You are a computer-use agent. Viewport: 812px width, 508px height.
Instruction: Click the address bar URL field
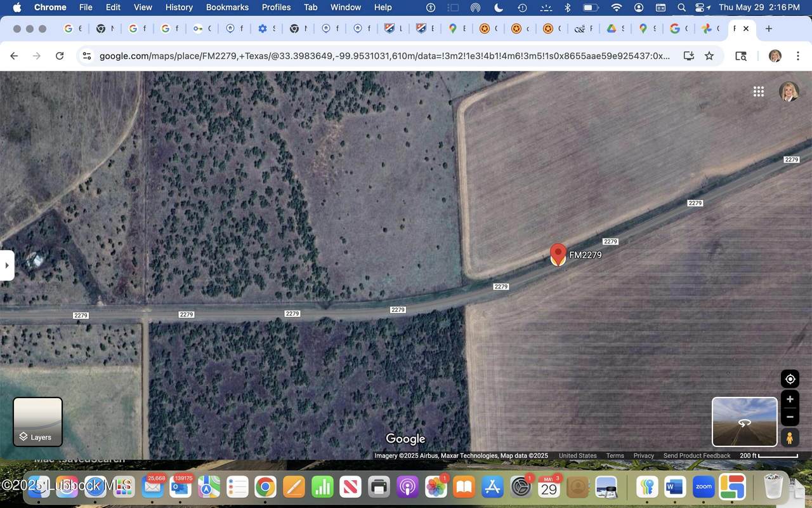click(x=381, y=56)
